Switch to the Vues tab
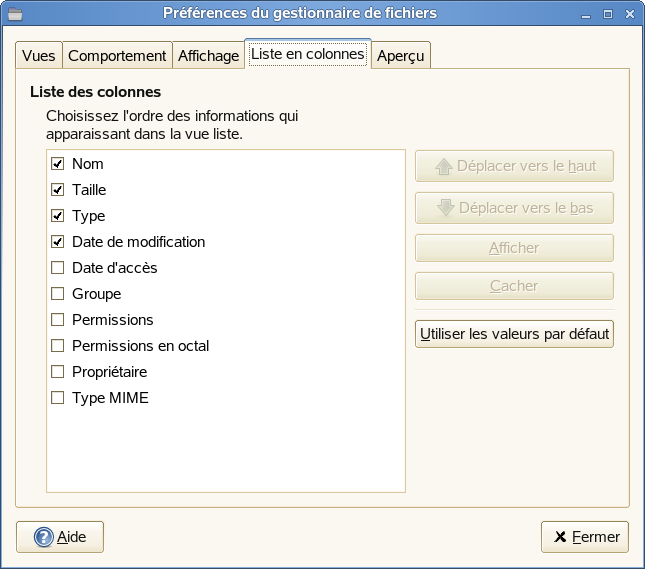This screenshot has height=569, width=645. tap(39, 56)
